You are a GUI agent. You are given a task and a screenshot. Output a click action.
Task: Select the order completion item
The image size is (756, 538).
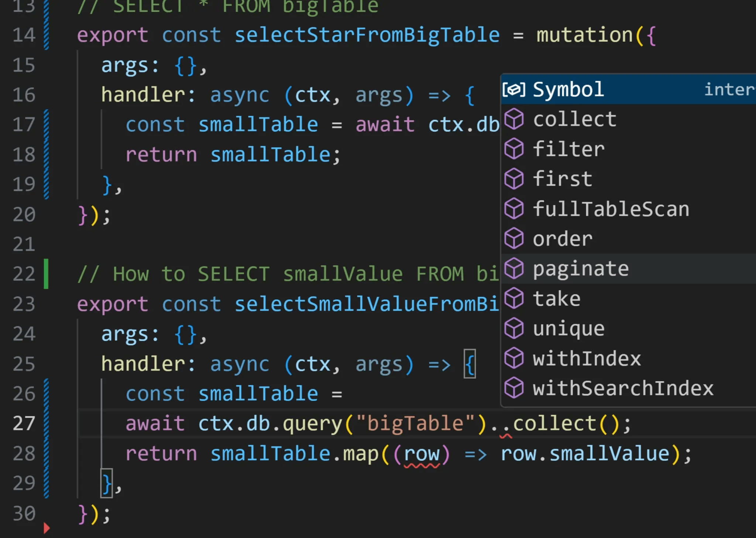(x=563, y=239)
